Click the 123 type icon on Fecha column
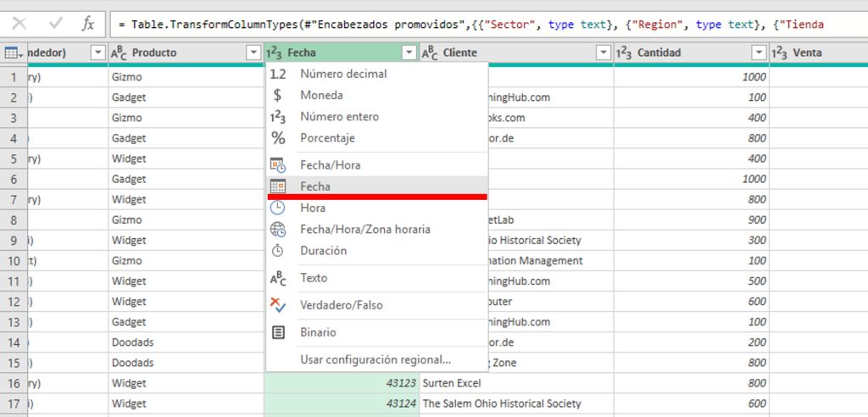This screenshot has width=868, height=417. coord(275,53)
